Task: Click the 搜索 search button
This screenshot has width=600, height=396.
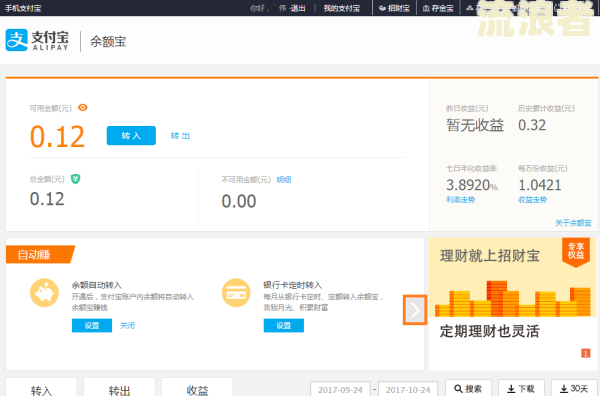Action: (468, 388)
